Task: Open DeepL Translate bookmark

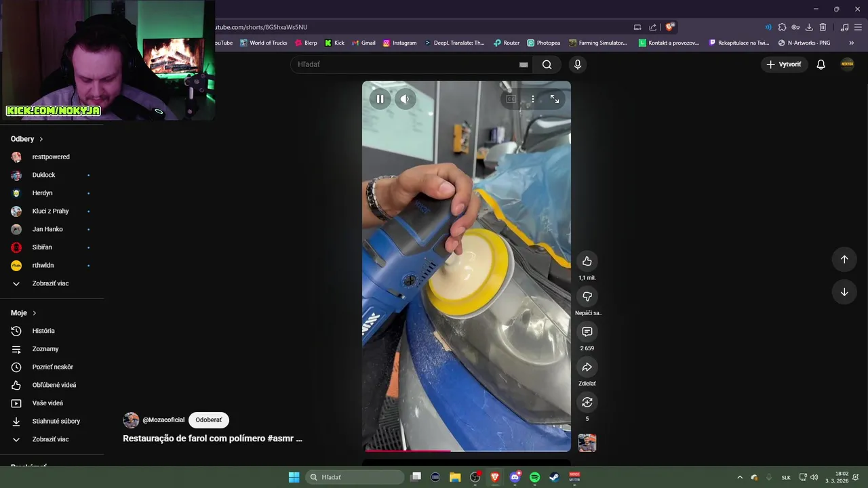Action: click(454, 43)
